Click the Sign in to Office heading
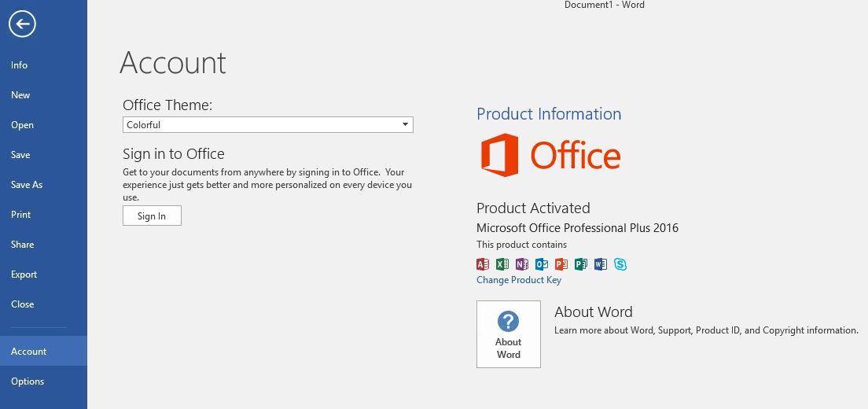This screenshot has height=409, width=868. (x=173, y=153)
